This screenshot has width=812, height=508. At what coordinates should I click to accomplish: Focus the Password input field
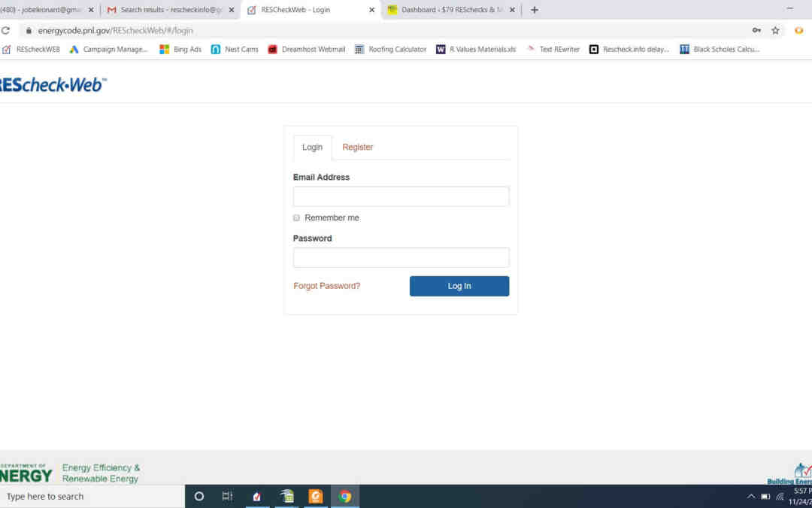[x=401, y=257]
